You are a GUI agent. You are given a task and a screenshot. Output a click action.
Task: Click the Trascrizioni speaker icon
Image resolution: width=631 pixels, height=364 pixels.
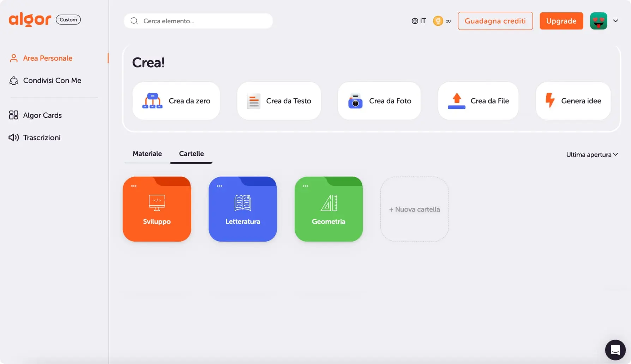point(13,137)
